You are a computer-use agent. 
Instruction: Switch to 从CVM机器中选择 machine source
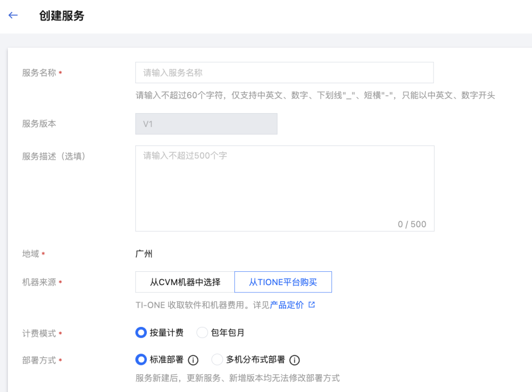point(185,282)
